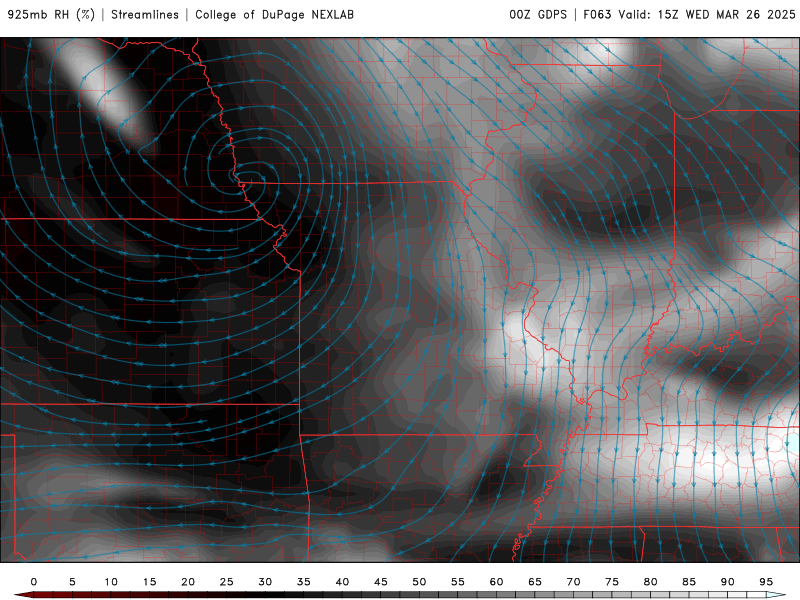This screenshot has width=800, height=600.
Task: Select the "00Z GDPS" model run label
Action: tap(538, 14)
